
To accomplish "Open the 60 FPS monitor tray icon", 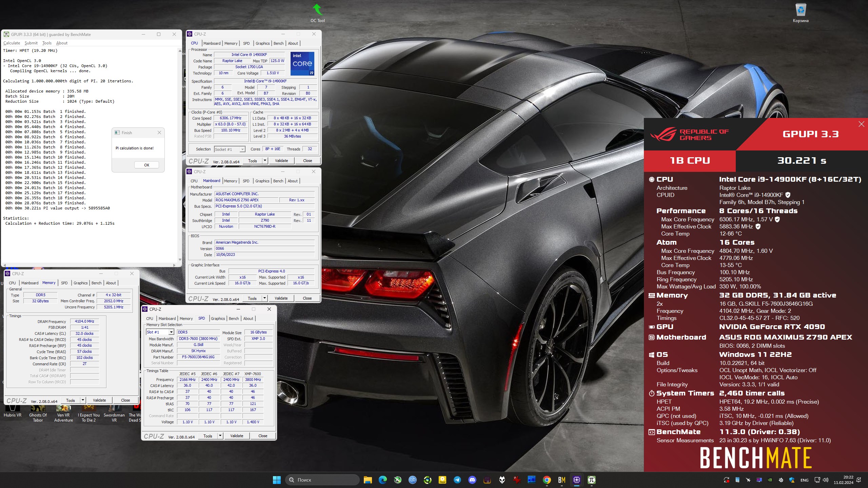I will [759, 480].
